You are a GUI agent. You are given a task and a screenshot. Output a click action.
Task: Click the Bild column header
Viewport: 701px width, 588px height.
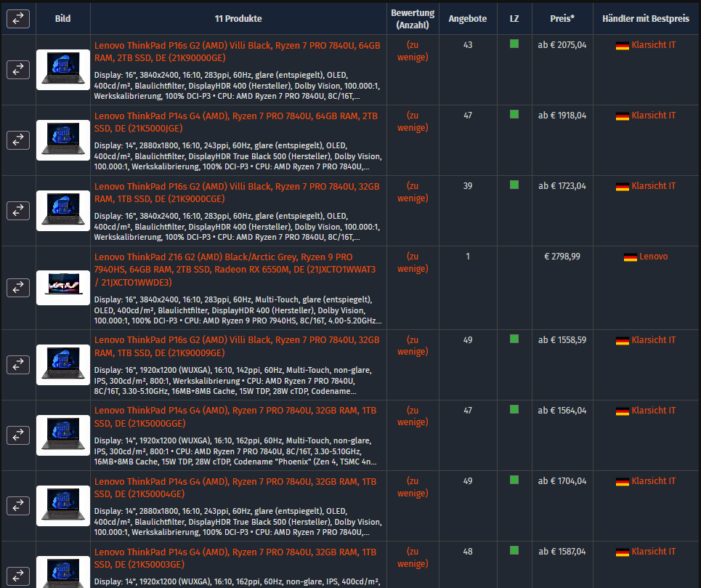coord(62,19)
